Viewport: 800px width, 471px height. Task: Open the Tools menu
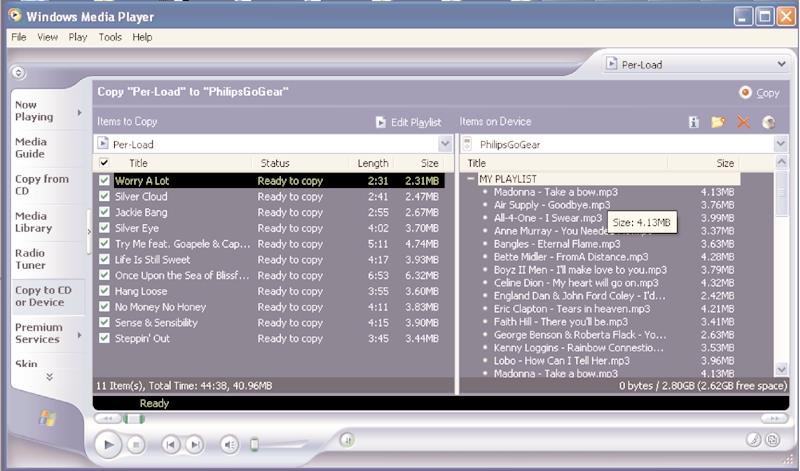(x=110, y=37)
